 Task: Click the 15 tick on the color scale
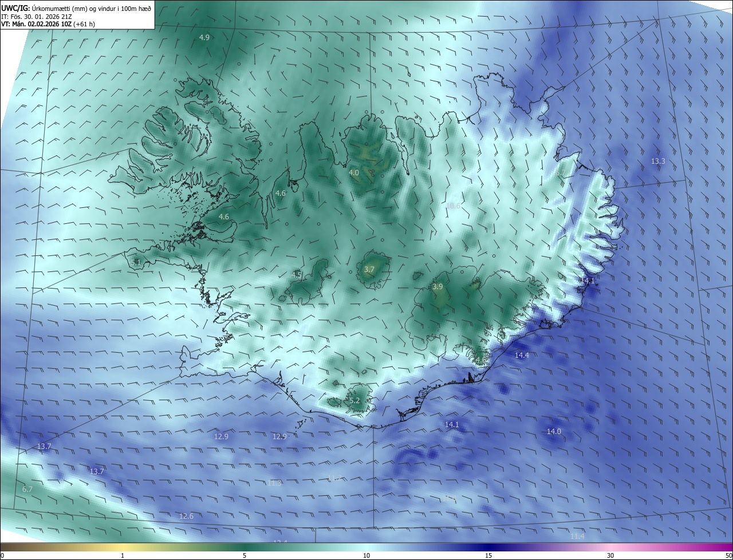488,555
